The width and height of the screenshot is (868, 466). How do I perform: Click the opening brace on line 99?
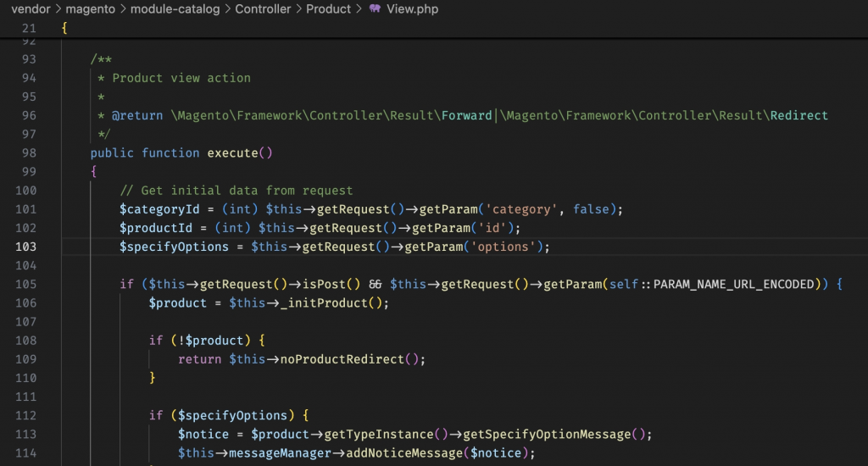[93, 171]
